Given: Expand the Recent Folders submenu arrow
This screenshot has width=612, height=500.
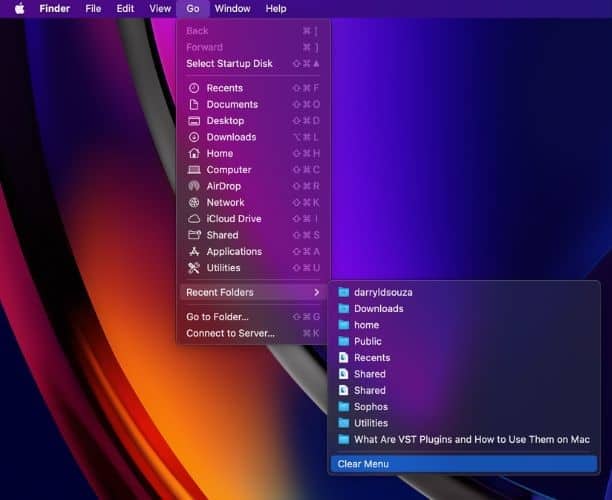Looking at the screenshot, I should coord(317,292).
